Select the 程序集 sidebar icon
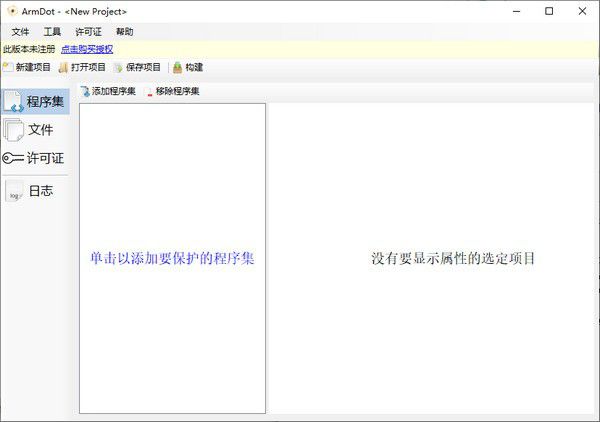 14,102
